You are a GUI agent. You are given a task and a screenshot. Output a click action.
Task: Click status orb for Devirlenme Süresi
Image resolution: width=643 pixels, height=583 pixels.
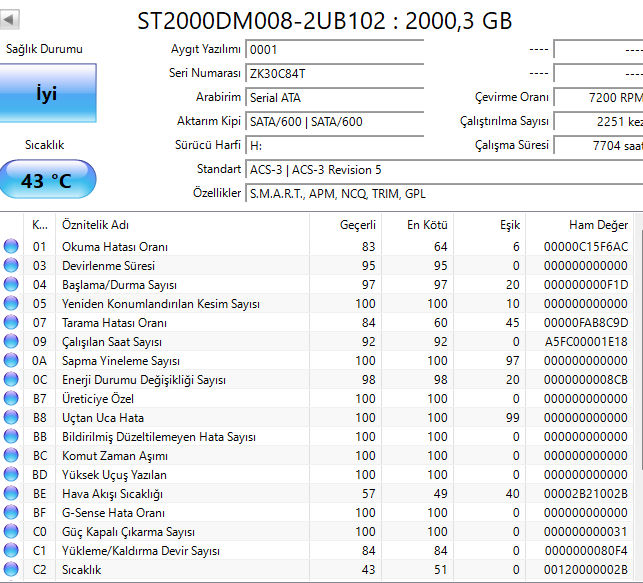pos(11,265)
